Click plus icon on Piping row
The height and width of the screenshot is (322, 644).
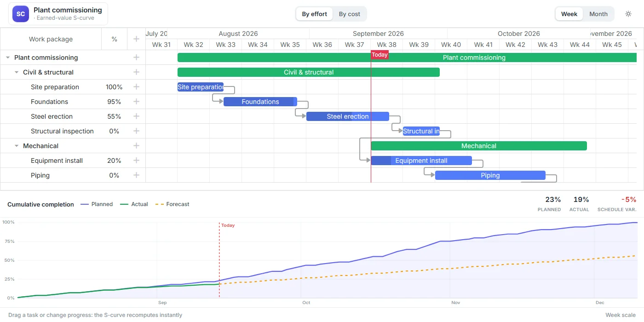coord(136,175)
